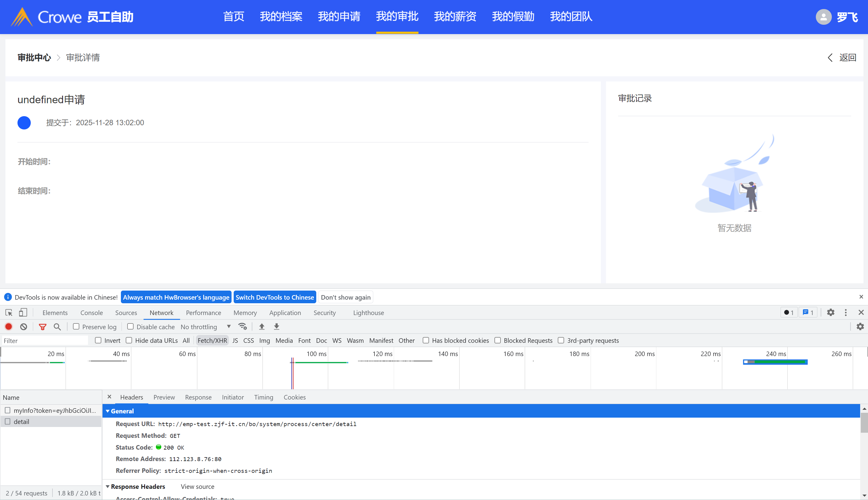
Task: Open network conditions wifi icon
Action: (243, 326)
